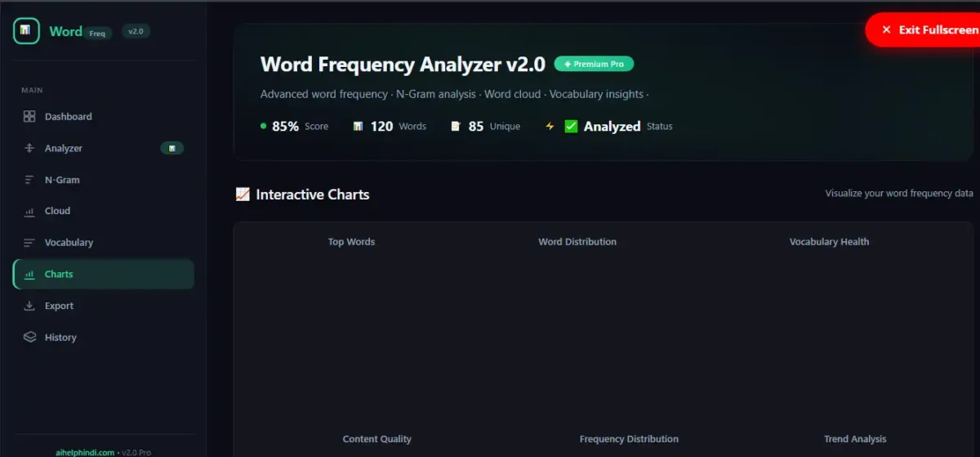
Task: Click the X icon in Exit Fullscreen
Action: click(x=886, y=29)
